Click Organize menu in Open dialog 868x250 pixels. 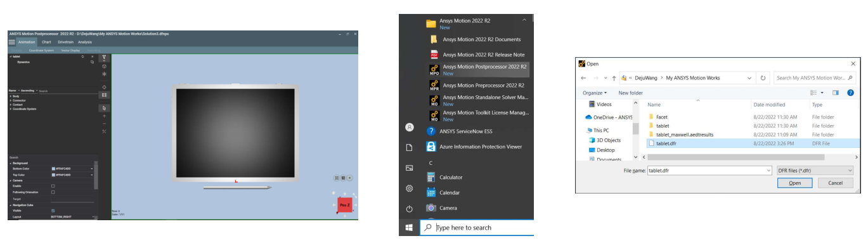pyautogui.click(x=594, y=93)
